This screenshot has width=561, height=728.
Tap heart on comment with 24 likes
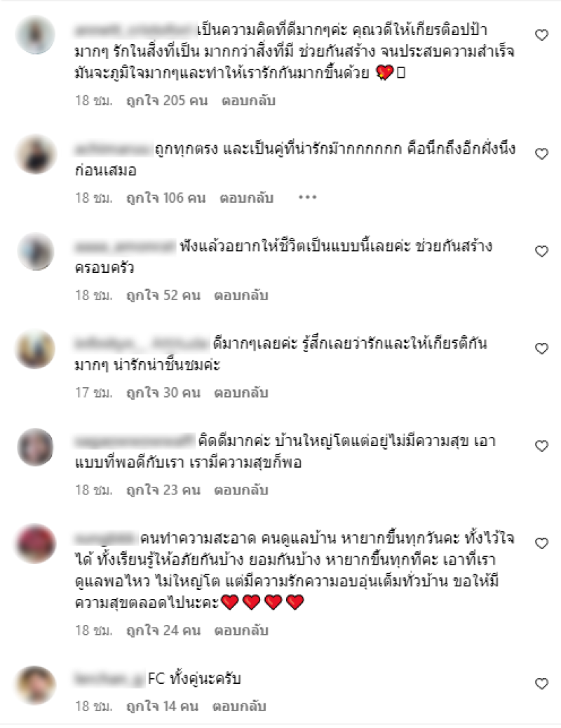(x=542, y=544)
